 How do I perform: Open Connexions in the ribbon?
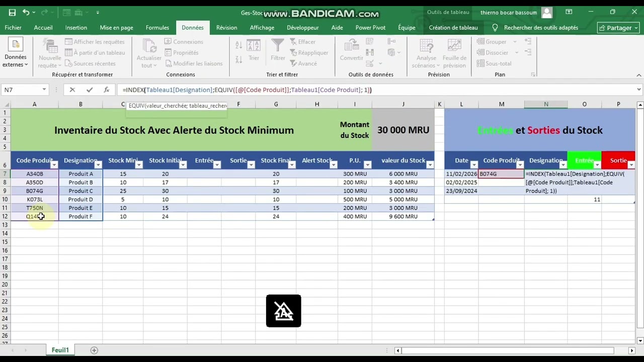coord(184,42)
